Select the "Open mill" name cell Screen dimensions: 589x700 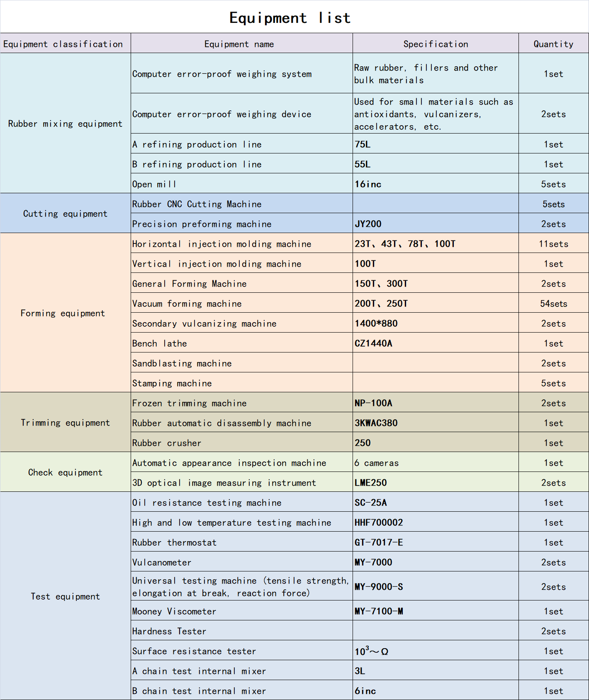click(x=154, y=184)
